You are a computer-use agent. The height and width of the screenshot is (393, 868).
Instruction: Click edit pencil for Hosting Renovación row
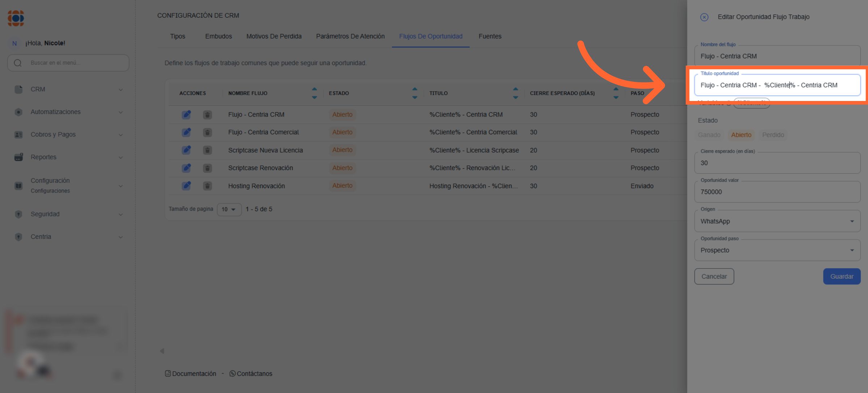pos(186,186)
